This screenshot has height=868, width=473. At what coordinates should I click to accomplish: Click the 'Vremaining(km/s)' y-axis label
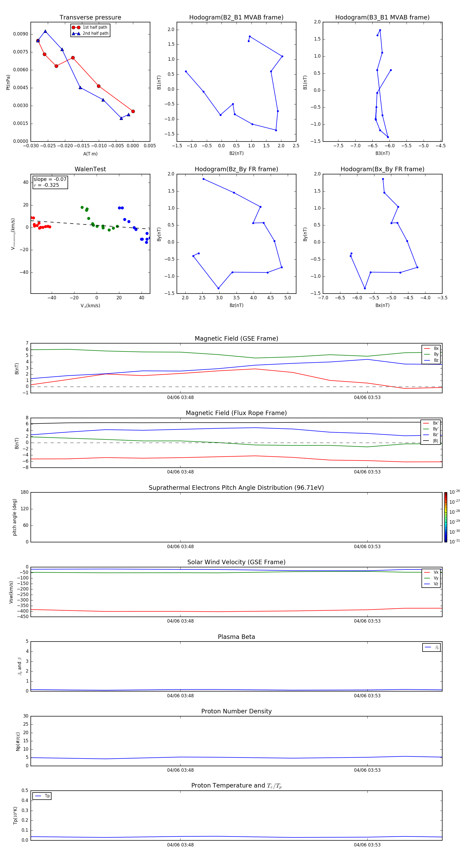13,234
